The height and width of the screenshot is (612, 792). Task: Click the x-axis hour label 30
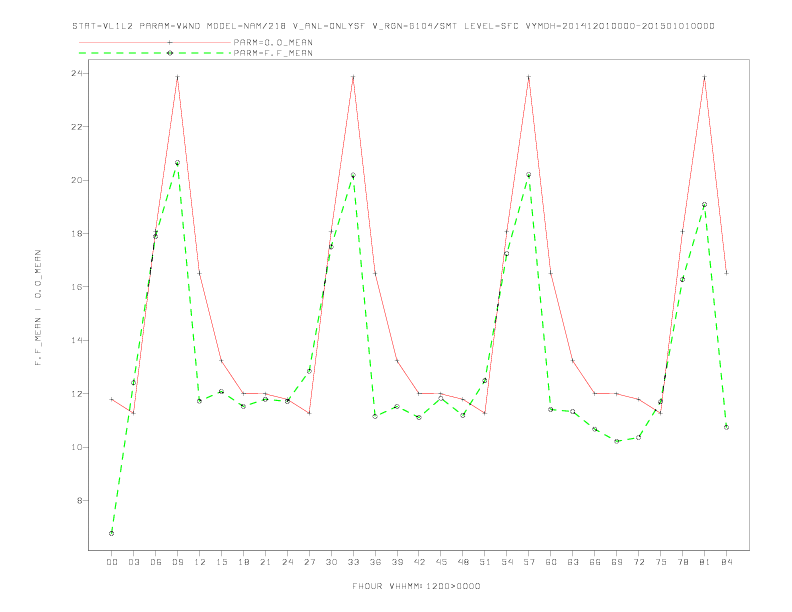pyautogui.click(x=331, y=562)
